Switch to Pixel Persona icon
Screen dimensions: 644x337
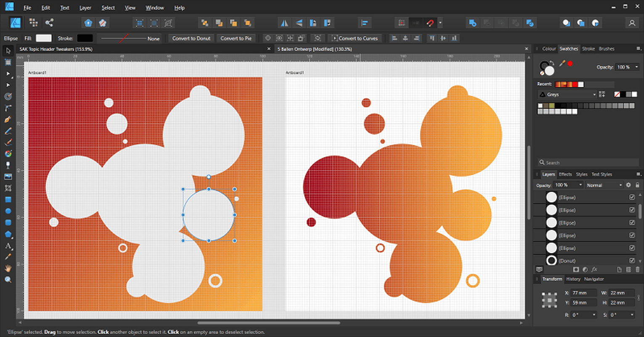point(34,23)
